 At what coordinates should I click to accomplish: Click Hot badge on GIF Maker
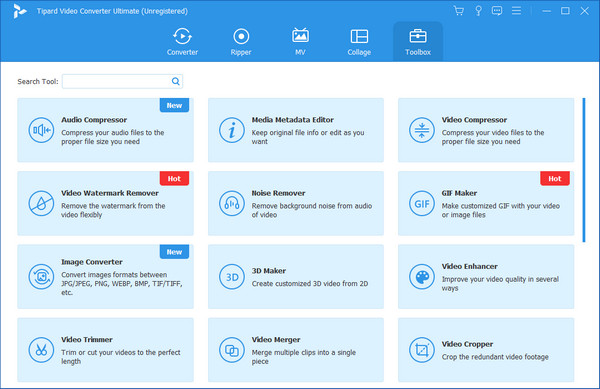pos(555,179)
